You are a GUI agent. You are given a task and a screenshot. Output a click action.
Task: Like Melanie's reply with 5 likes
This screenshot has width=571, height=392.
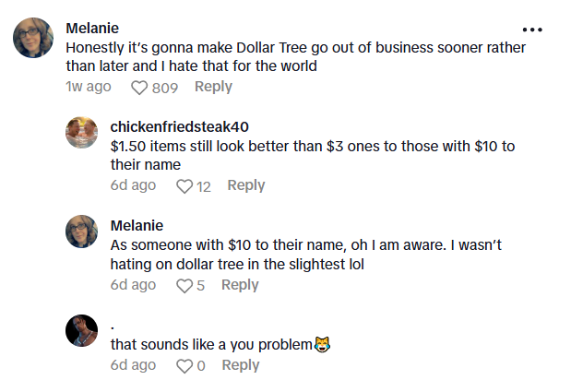pos(184,286)
